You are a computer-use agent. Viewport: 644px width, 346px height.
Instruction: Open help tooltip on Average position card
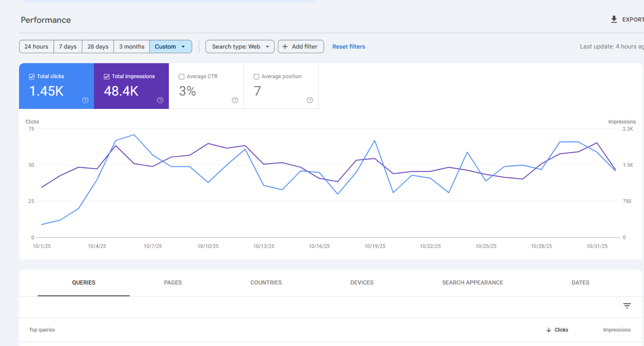(310, 100)
